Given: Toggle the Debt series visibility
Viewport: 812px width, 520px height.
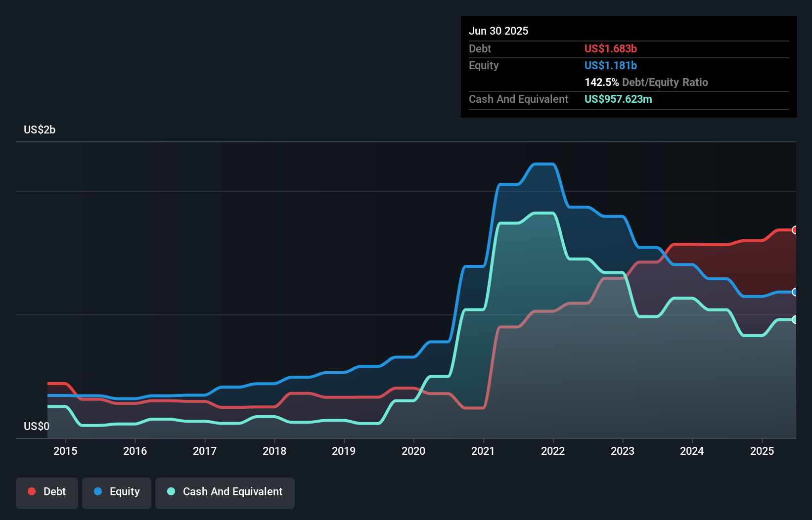Looking at the screenshot, I should pos(47,491).
